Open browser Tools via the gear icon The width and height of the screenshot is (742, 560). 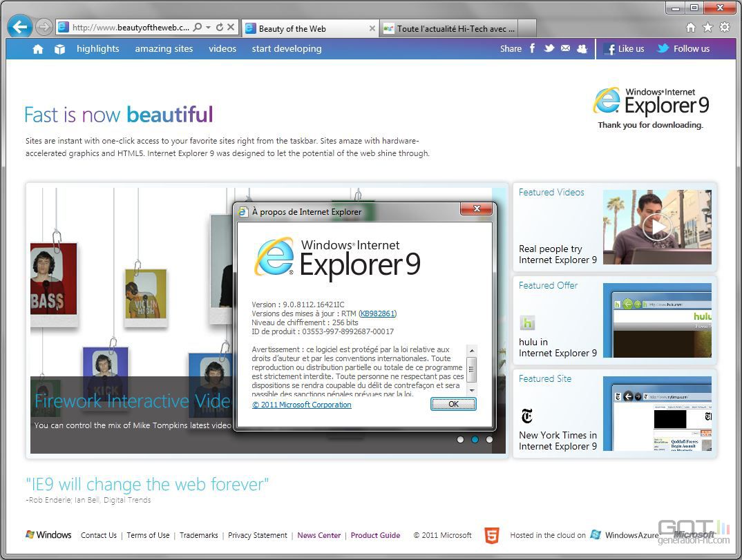point(724,28)
